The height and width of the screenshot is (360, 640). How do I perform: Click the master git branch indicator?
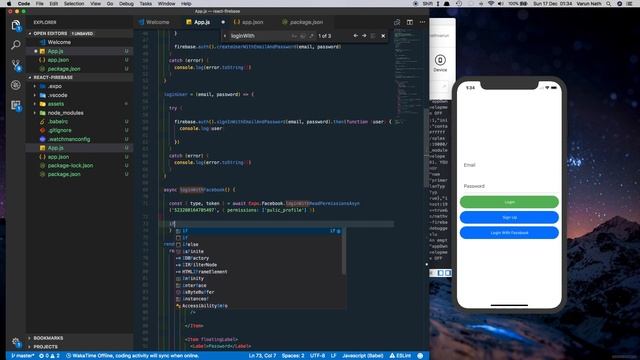(23, 356)
